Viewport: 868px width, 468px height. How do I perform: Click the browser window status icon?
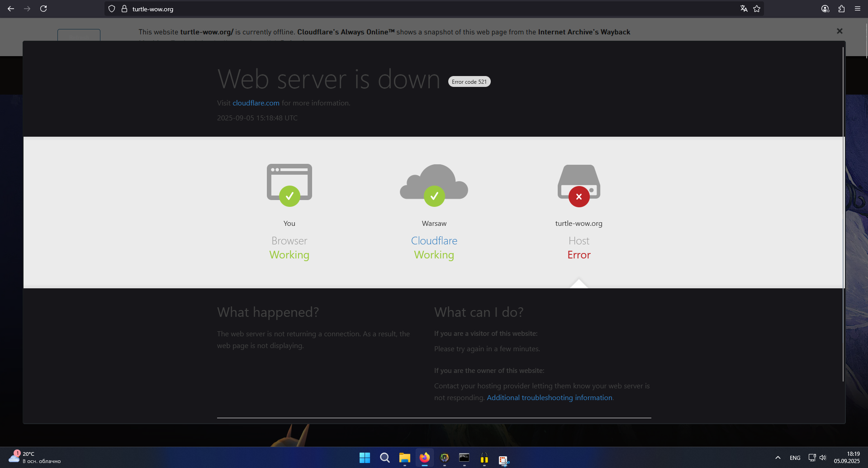point(289,185)
